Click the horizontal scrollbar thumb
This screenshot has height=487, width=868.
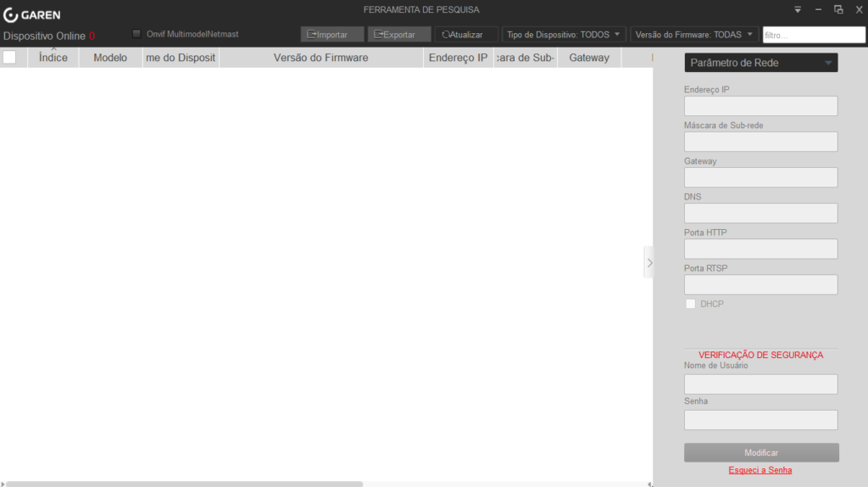(x=184, y=484)
